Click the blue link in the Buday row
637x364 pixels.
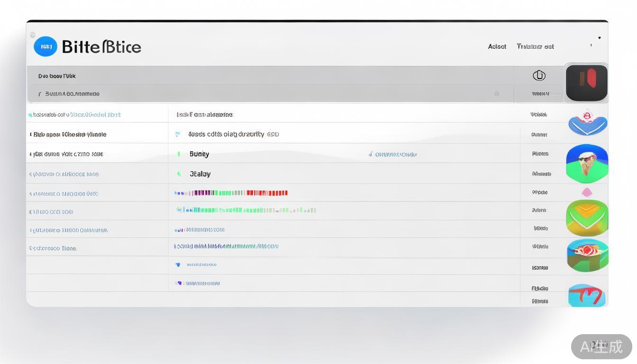click(392, 155)
